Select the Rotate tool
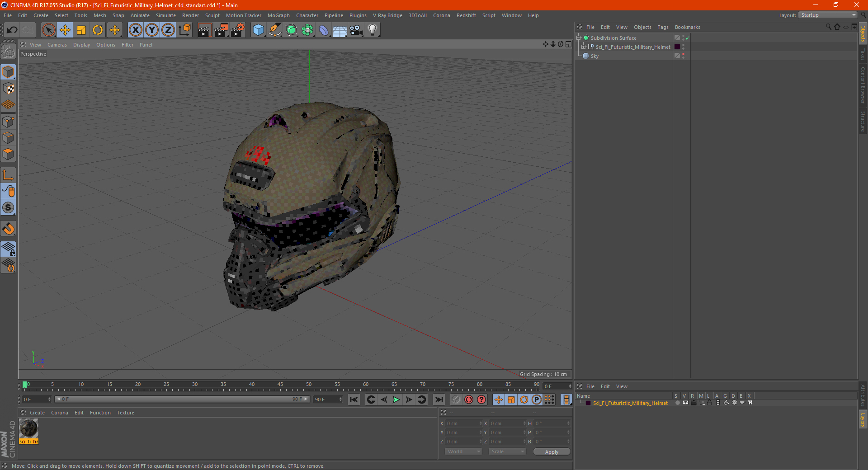Image resolution: width=868 pixels, height=470 pixels. [x=98, y=30]
